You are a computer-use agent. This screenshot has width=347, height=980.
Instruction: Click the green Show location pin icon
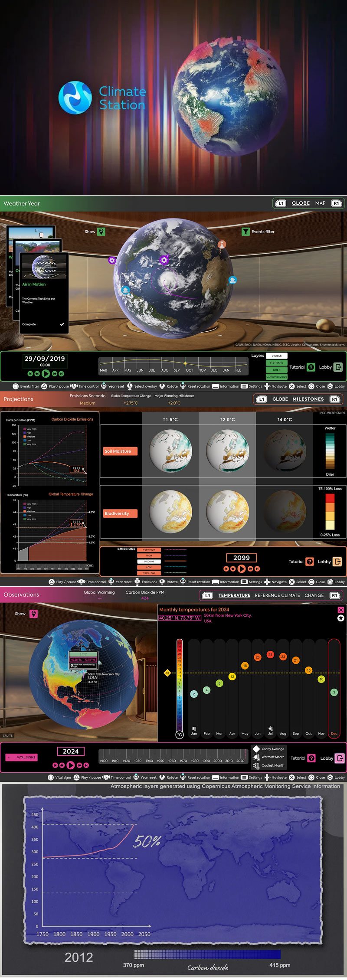click(x=101, y=232)
